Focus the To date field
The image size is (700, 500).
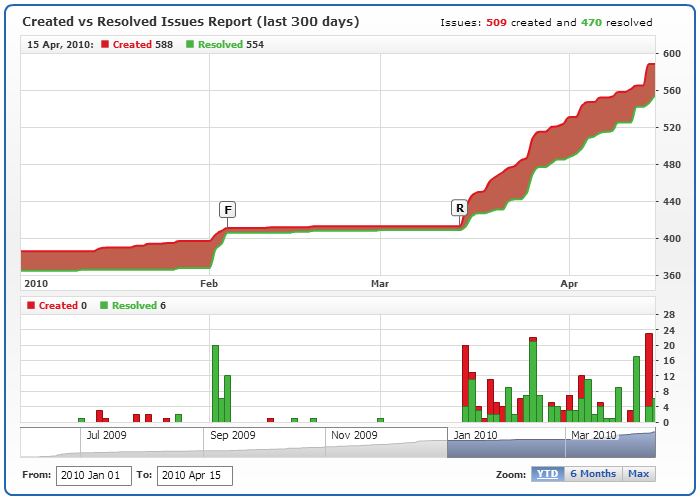click(x=194, y=475)
